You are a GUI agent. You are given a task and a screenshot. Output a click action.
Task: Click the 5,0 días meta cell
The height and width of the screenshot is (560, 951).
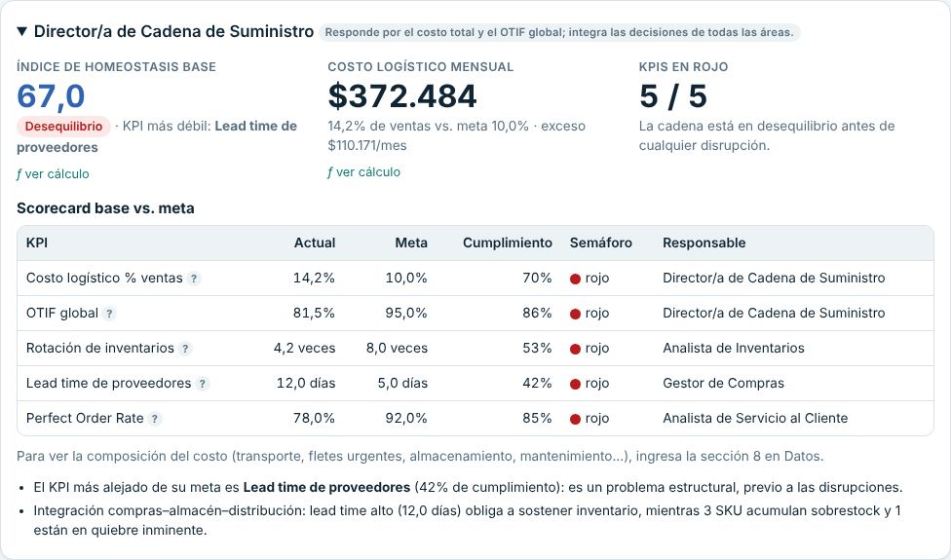click(402, 383)
